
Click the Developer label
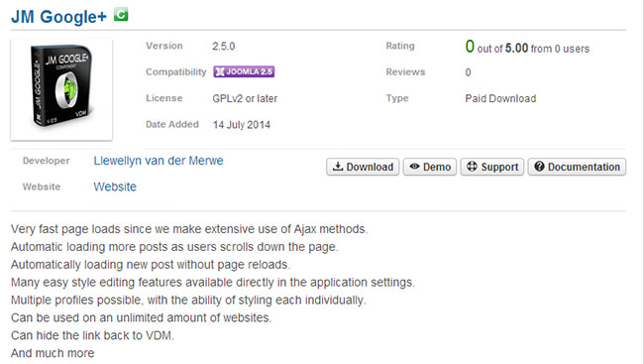pos(46,161)
